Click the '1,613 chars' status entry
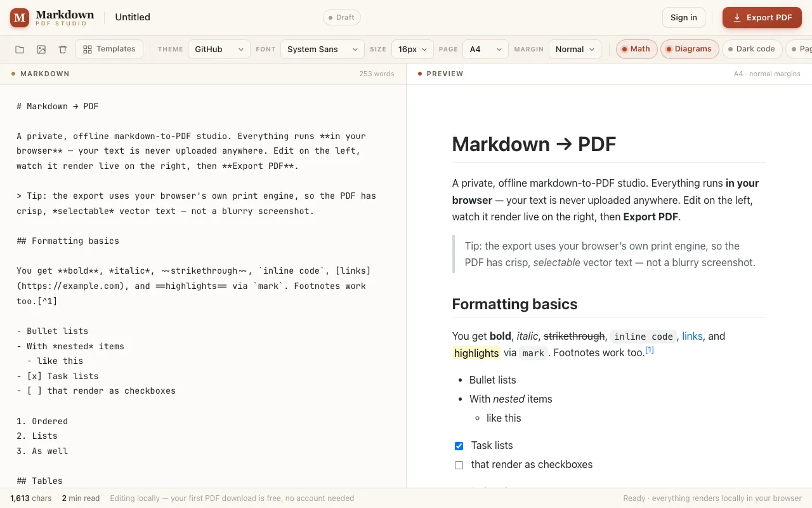812x508 pixels. point(31,498)
